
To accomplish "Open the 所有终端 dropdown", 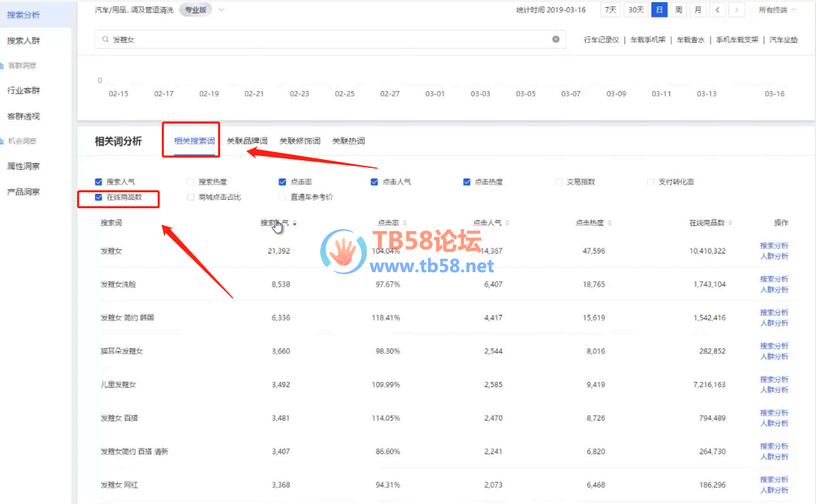I will pyautogui.click(x=778, y=10).
